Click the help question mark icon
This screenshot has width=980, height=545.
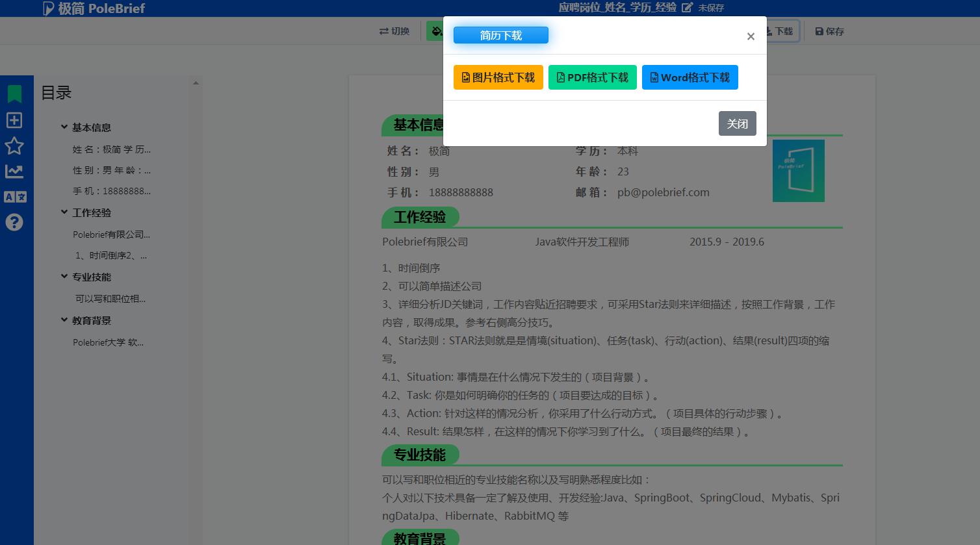(x=14, y=222)
